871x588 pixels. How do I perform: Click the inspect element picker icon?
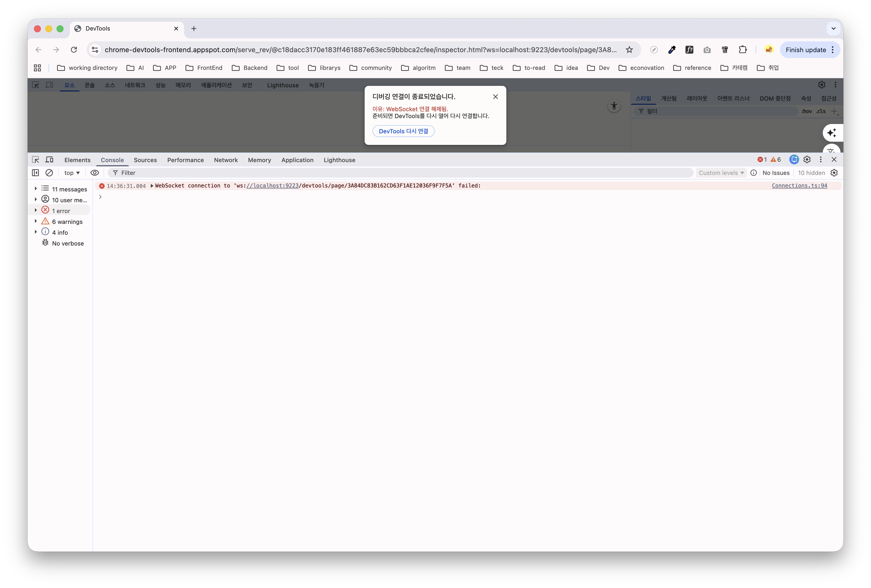(36, 160)
